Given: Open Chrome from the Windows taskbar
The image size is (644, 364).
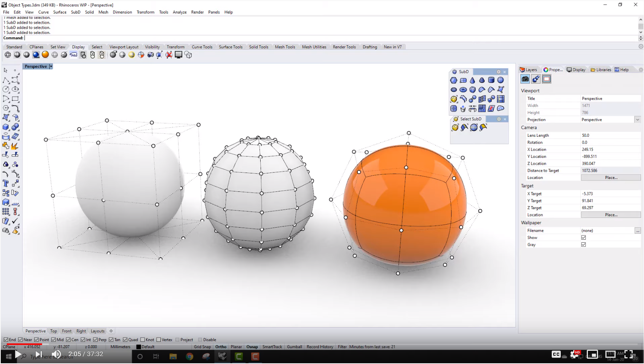Looking at the screenshot, I should click(x=189, y=356).
